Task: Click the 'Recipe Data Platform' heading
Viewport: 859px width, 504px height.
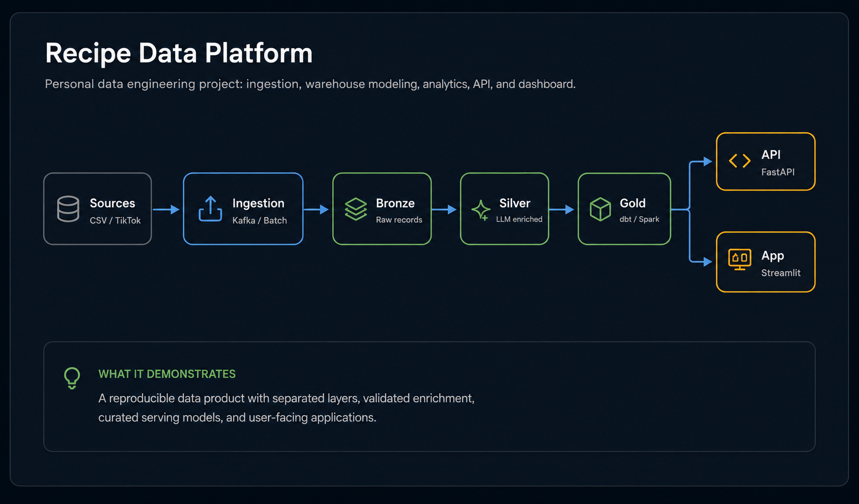Action: pos(178,53)
